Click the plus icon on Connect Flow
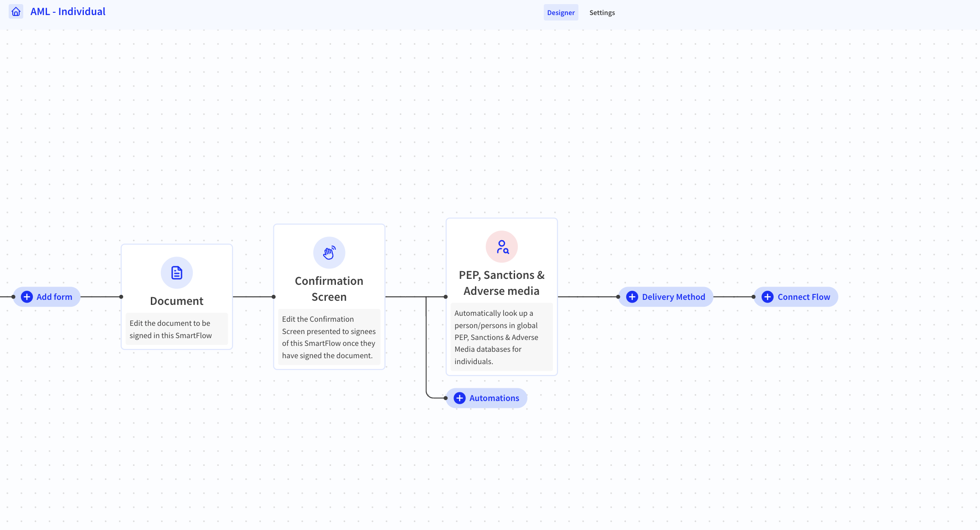 (x=768, y=297)
